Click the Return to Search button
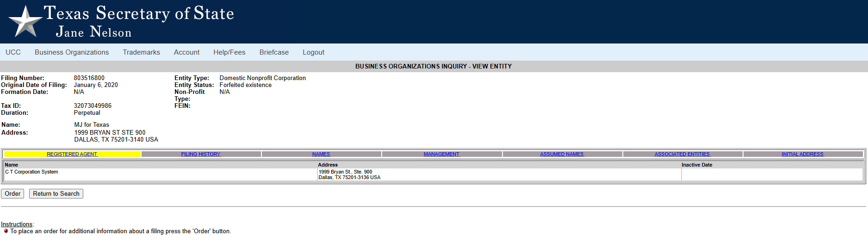The image size is (868, 242). (x=56, y=193)
